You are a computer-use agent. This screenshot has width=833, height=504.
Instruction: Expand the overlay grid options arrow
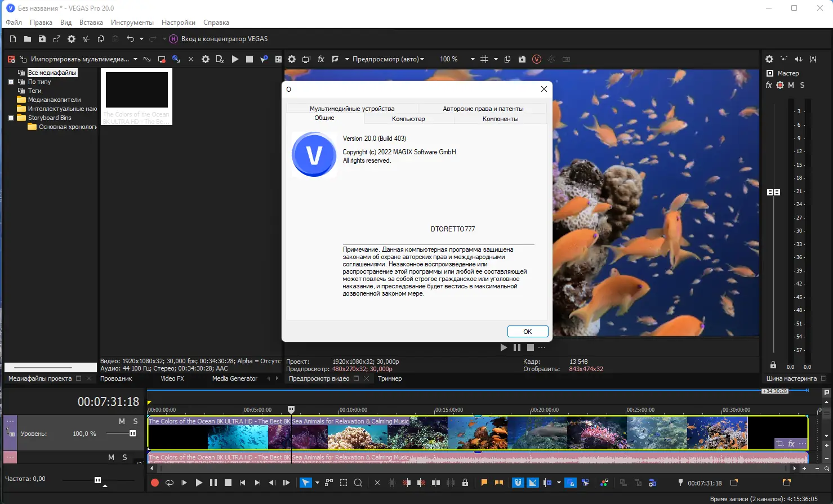coord(496,59)
